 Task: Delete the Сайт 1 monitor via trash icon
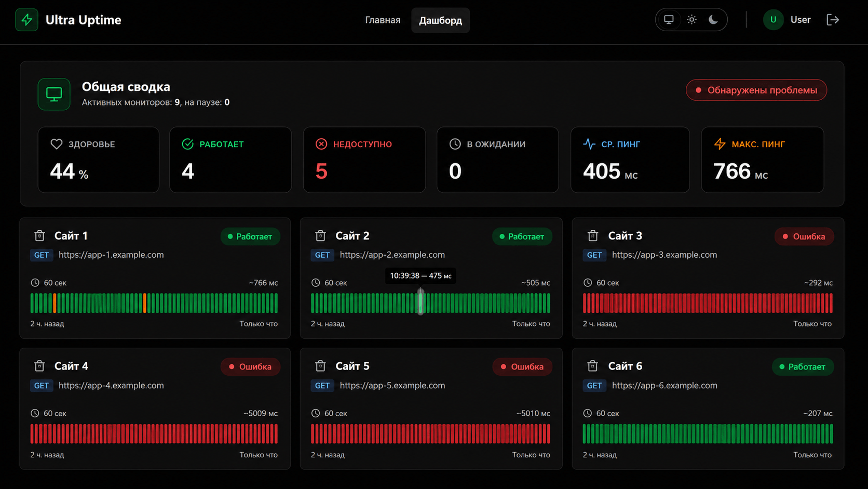[x=39, y=236]
